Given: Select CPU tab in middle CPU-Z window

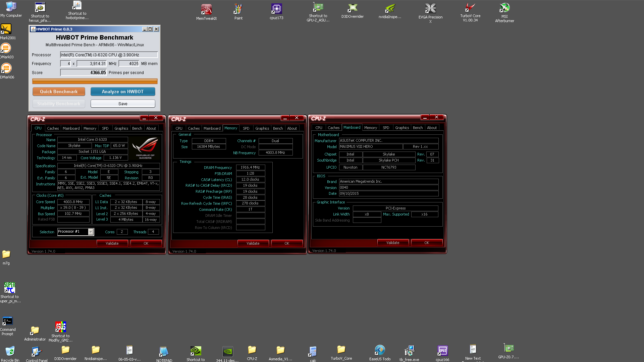Looking at the screenshot, I should [179, 128].
